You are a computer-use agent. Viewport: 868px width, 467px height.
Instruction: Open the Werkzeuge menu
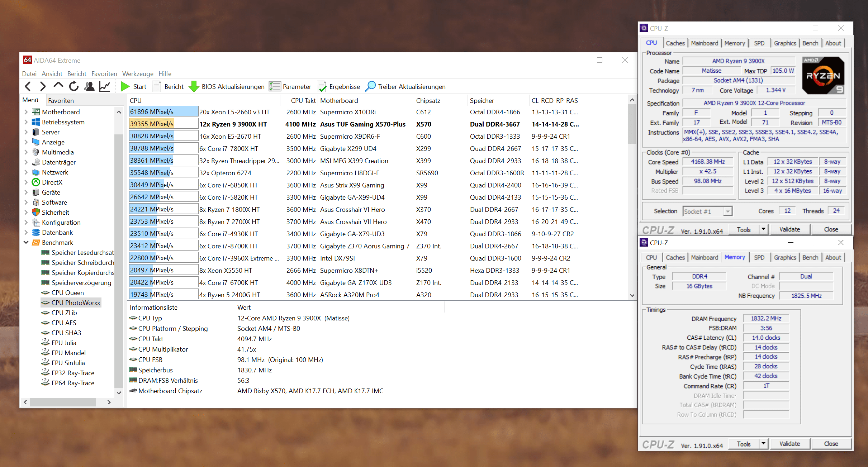click(138, 73)
